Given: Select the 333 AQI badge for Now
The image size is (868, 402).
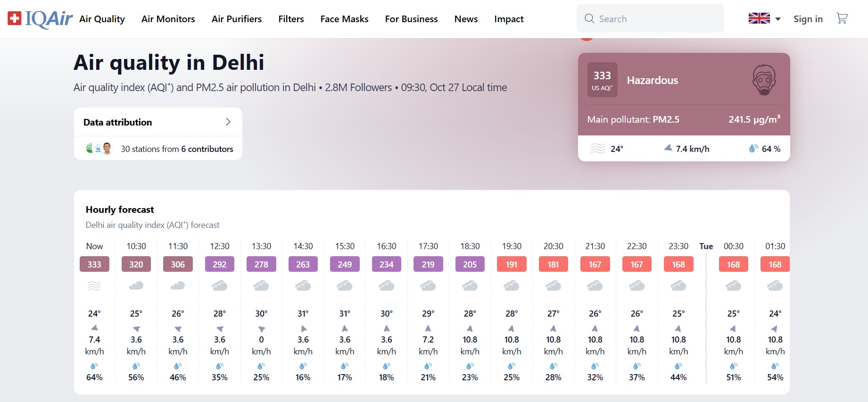Looking at the screenshot, I should tap(94, 264).
